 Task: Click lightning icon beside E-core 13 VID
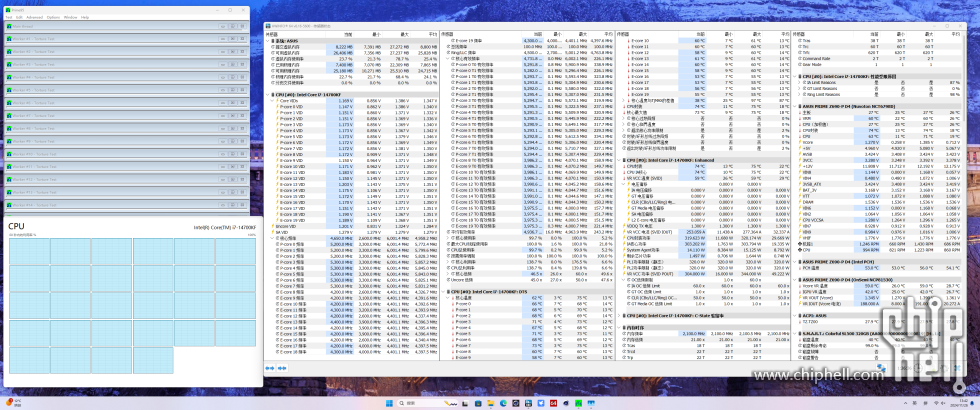point(278,184)
